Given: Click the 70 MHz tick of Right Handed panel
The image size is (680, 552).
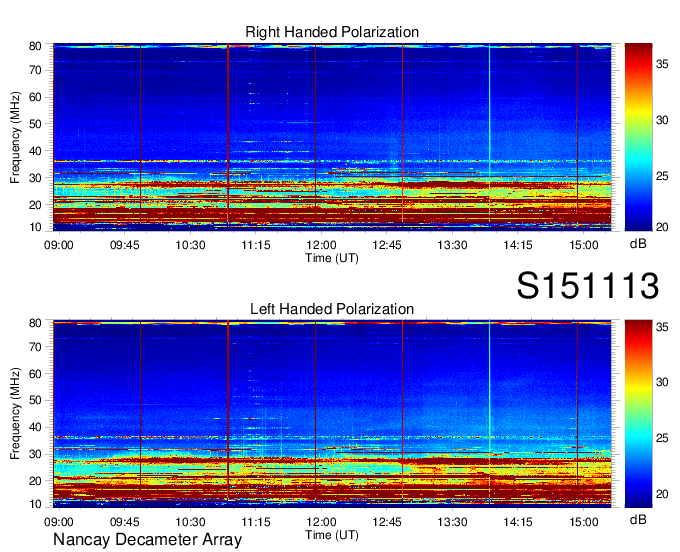Looking at the screenshot, I should point(35,70).
